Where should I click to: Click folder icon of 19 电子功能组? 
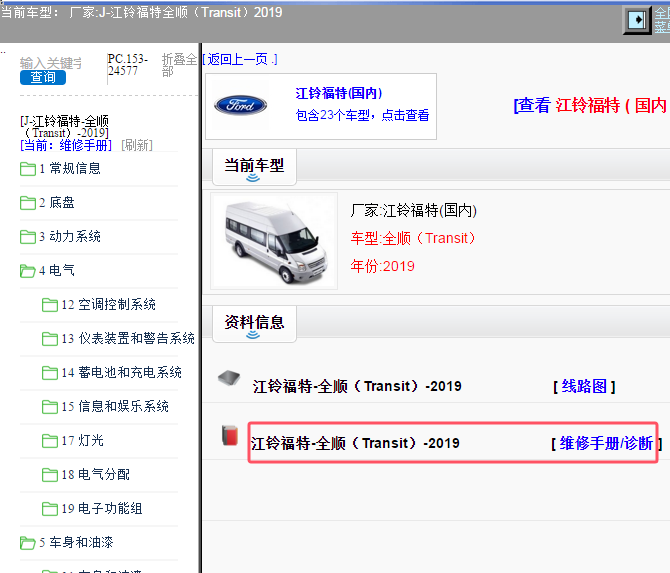coord(50,509)
